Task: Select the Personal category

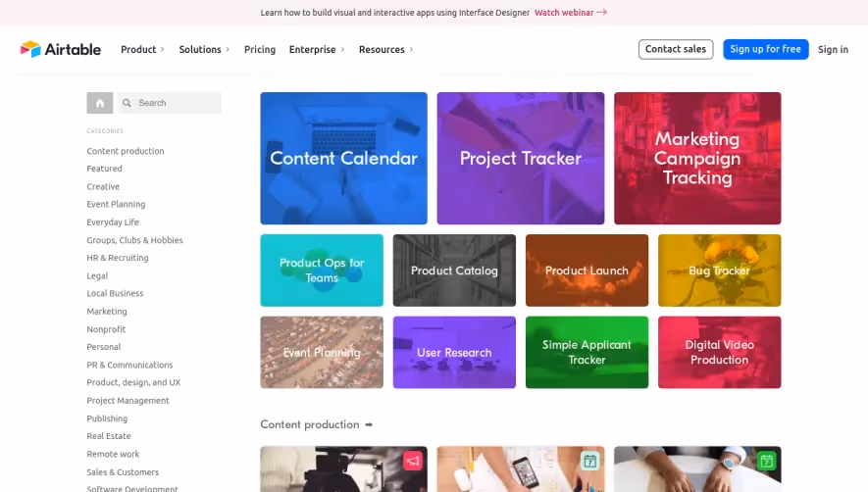Action: pos(104,347)
